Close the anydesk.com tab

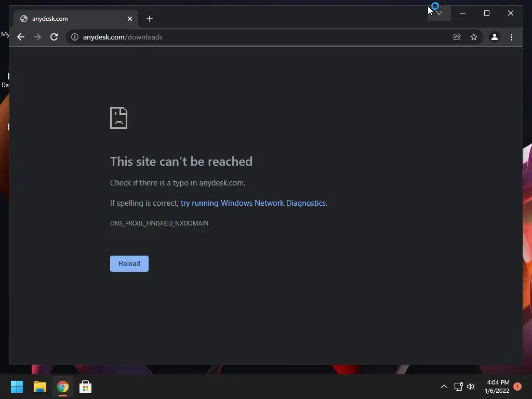coord(129,19)
